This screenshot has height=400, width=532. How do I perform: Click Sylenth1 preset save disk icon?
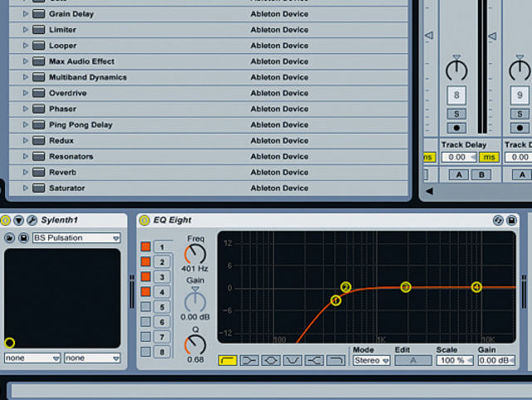[23, 238]
